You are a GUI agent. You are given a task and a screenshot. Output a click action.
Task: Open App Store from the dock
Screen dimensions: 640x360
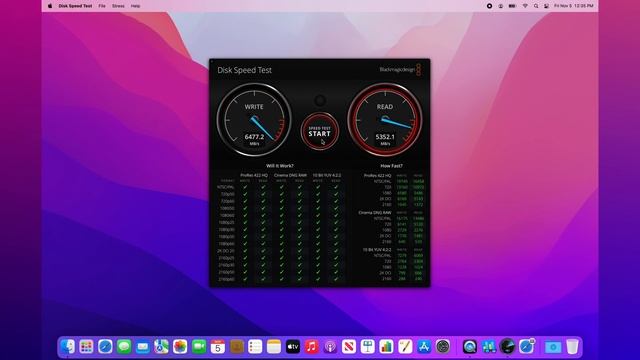(424, 347)
